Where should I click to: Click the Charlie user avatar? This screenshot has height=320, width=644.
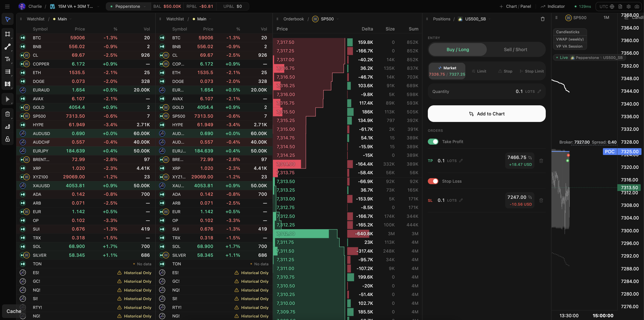22,7
